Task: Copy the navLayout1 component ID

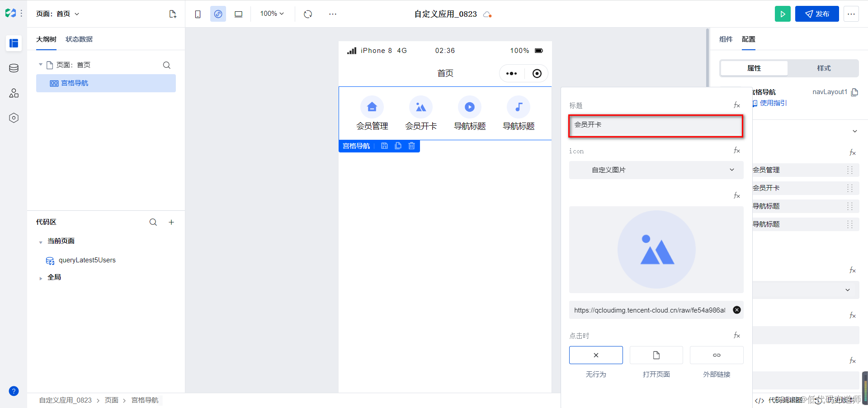Action: (x=854, y=92)
